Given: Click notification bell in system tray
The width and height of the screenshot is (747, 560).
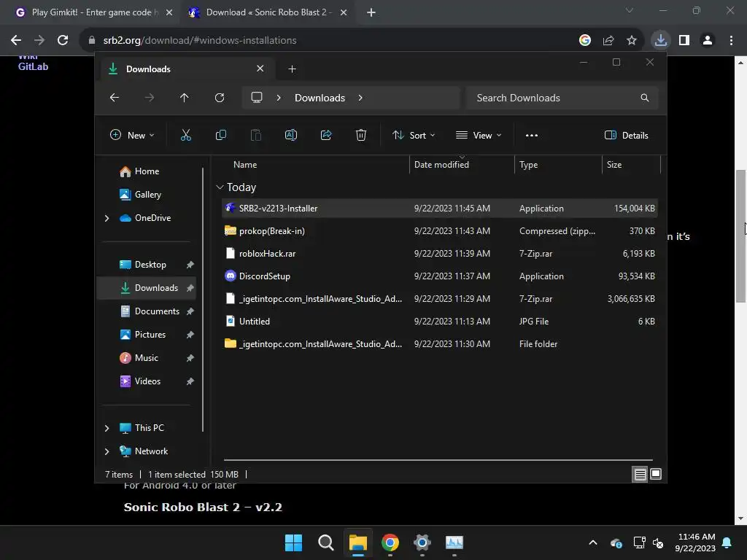Looking at the screenshot, I should click(x=727, y=542).
